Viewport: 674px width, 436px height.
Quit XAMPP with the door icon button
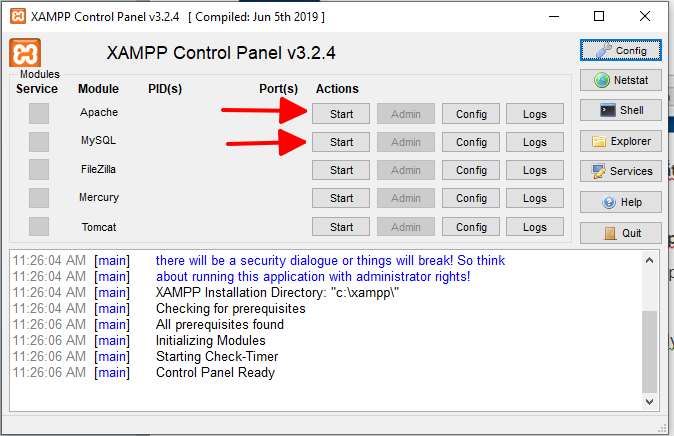[621, 233]
